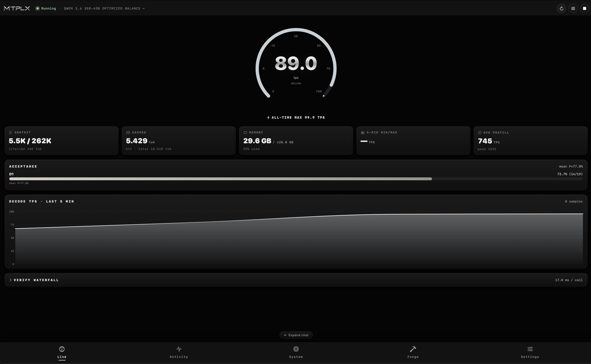Select the Live tab label
Screen dimensions: 591x364
pyautogui.click(x=62, y=357)
